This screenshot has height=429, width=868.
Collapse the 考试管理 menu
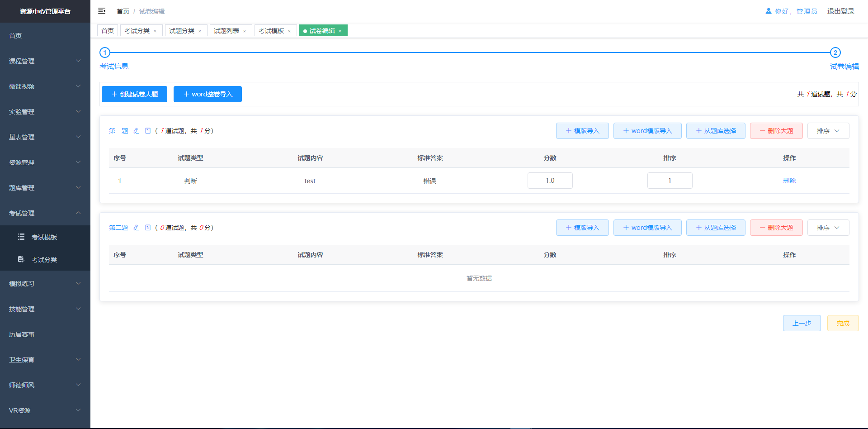tap(45, 213)
